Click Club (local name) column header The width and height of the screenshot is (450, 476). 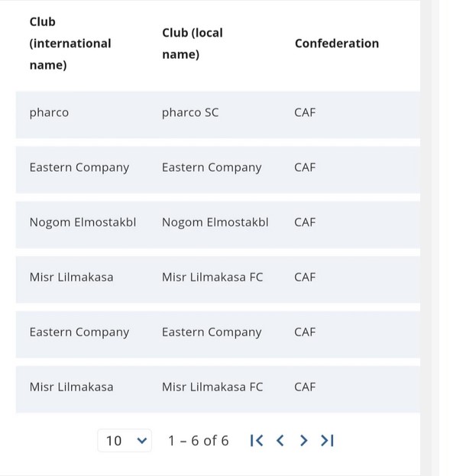tap(193, 44)
